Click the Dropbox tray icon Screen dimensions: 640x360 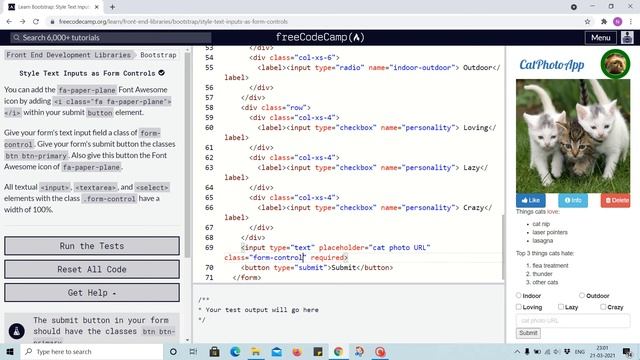567,351
